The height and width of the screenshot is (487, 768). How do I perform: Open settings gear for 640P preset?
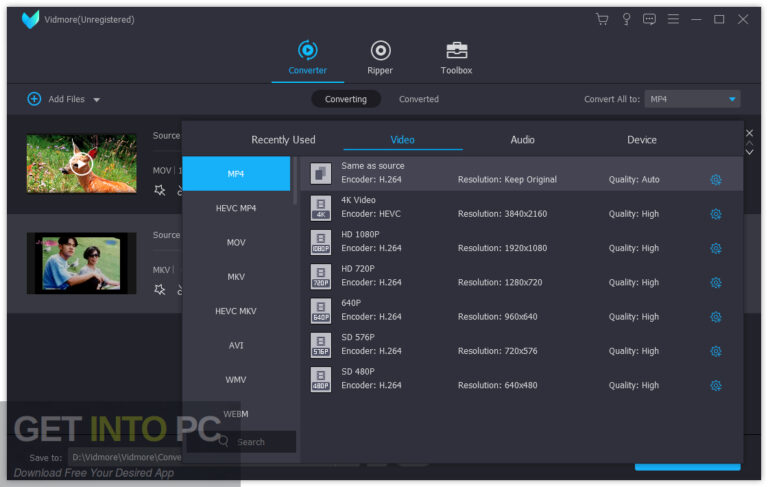[x=716, y=317]
